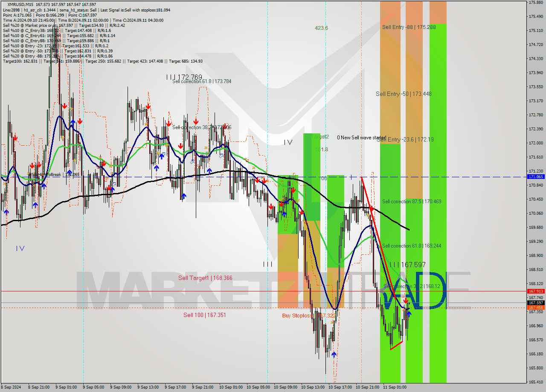Click the '11 Sep 01:00' time label
The image size is (546, 392).
pos(395,387)
